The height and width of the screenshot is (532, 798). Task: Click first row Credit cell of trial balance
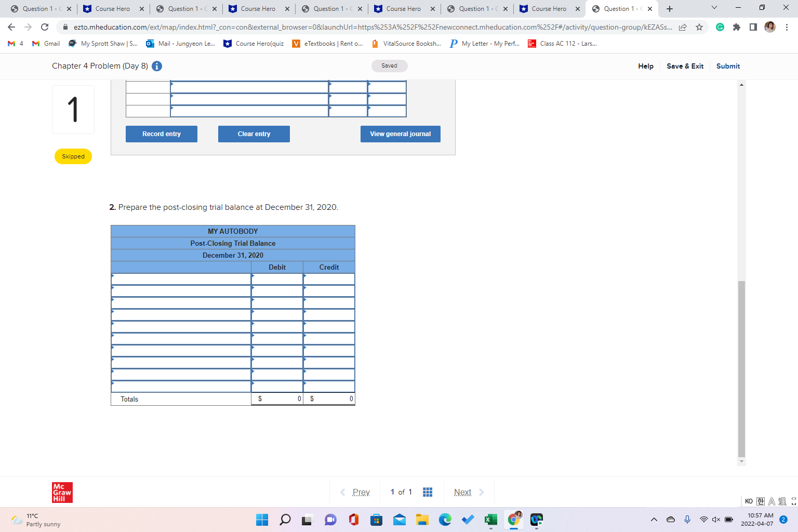click(329, 279)
